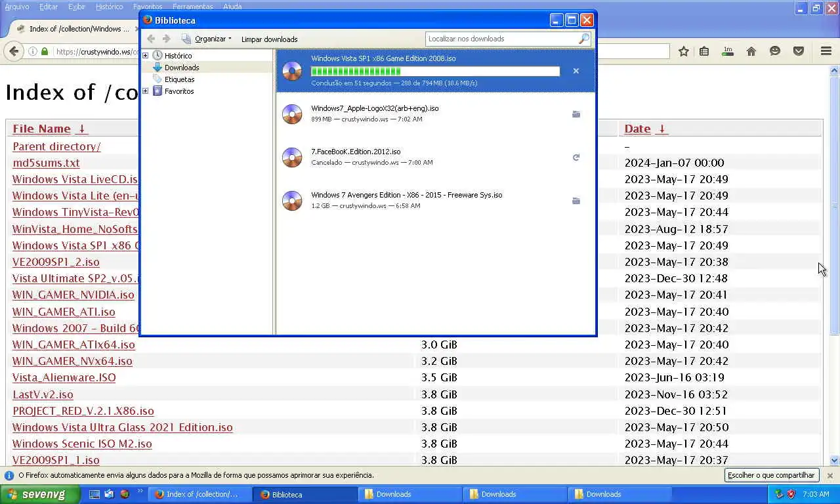Expand the Histórico tree node
The width and height of the screenshot is (840, 504).
pyautogui.click(x=146, y=56)
